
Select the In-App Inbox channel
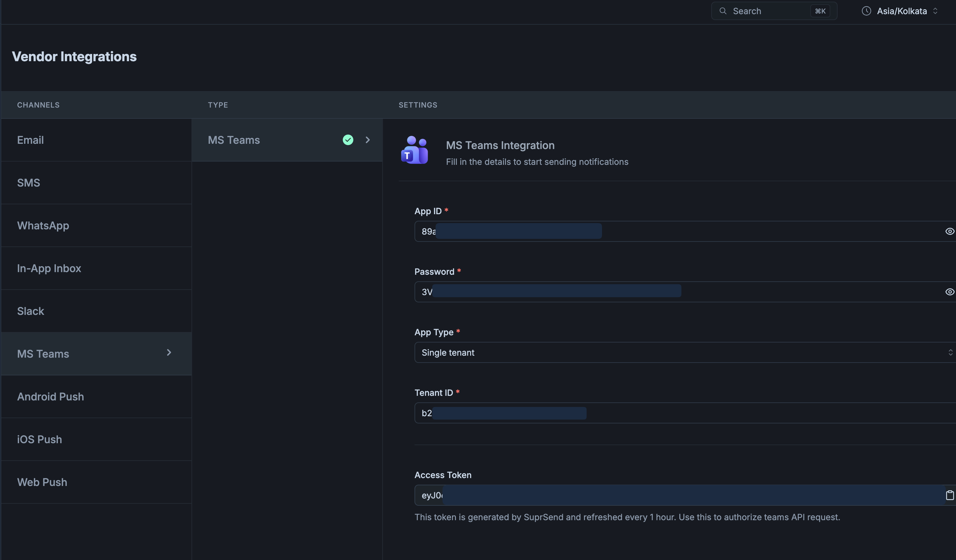point(96,268)
